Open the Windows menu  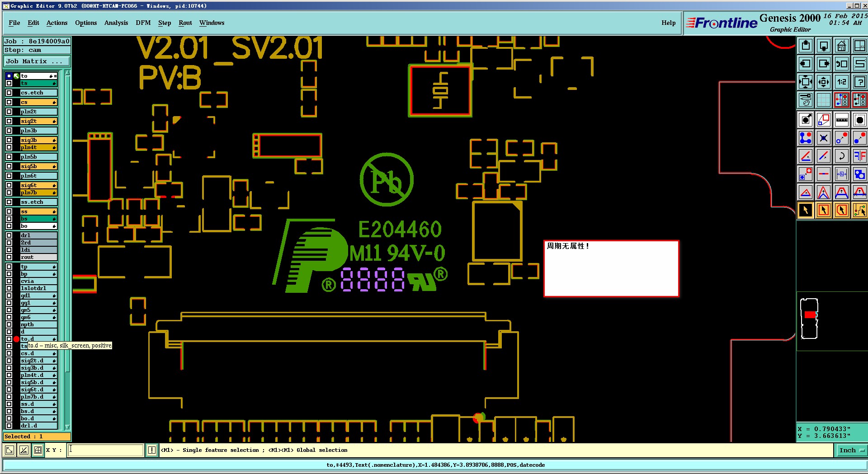pos(212,23)
